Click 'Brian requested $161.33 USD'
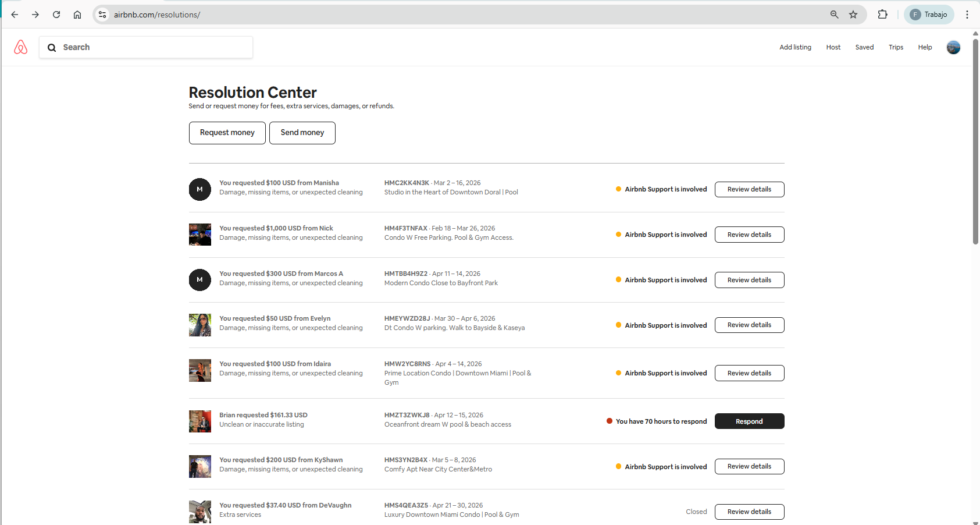This screenshot has width=980, height=525. click(263, 415)
